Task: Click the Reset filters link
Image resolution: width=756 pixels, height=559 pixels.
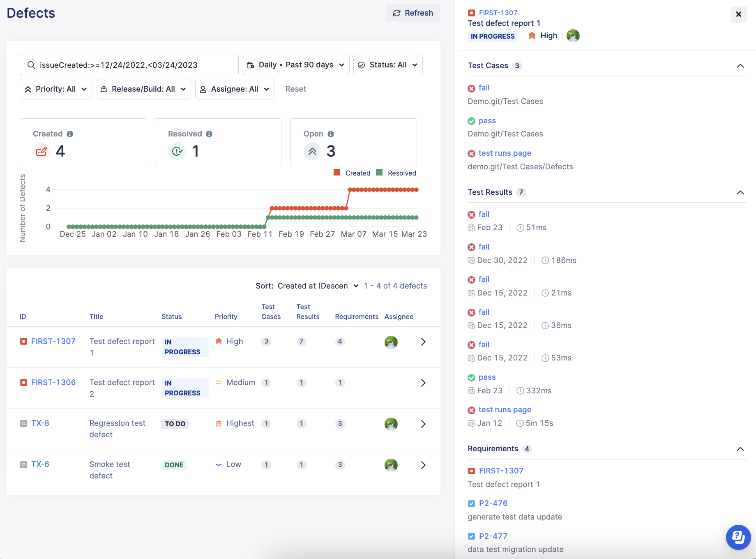Action: coord(296,89)
